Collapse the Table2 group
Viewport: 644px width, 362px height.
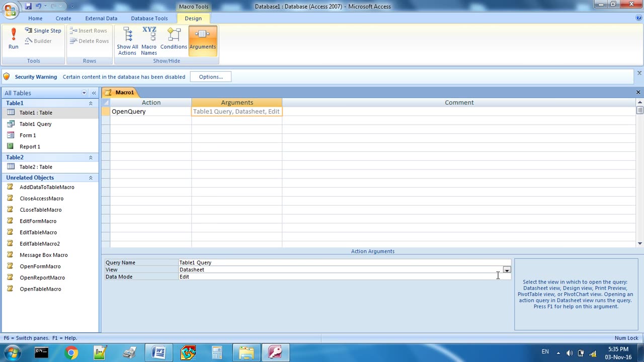click(x=91, y=157)
